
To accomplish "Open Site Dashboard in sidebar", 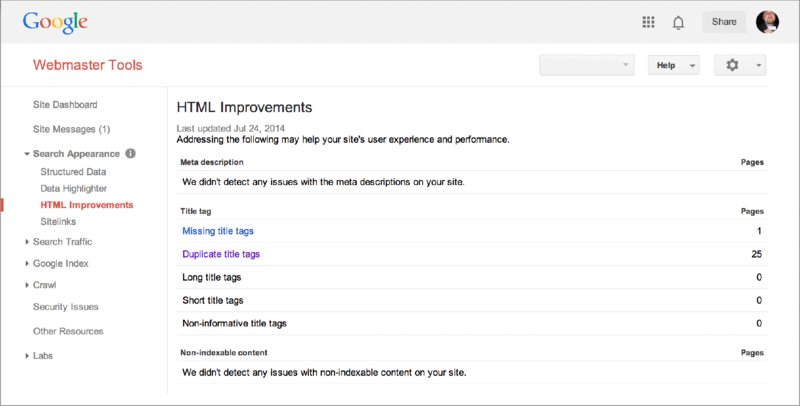I will point(65,104).
